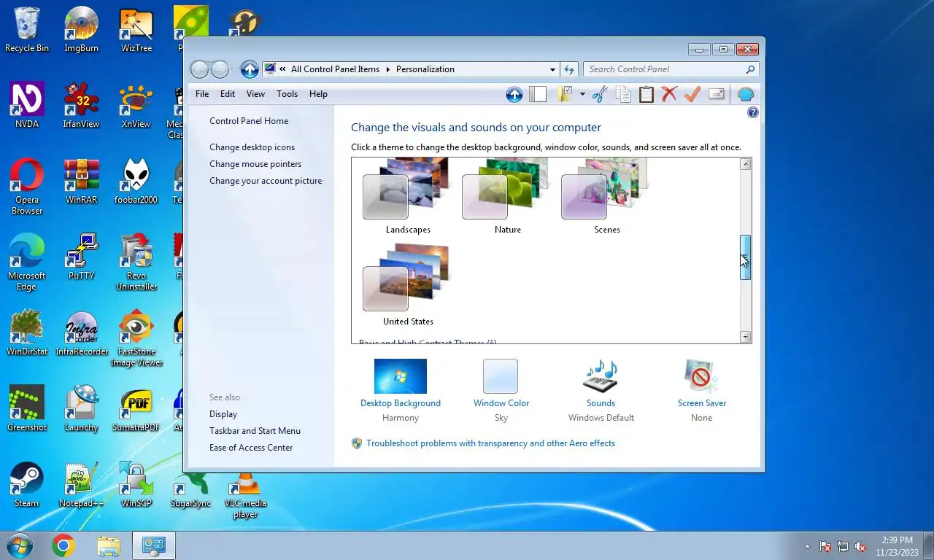Click the red X Delete icon
Viewport: 934px width, 560px height.
(669, 94)
